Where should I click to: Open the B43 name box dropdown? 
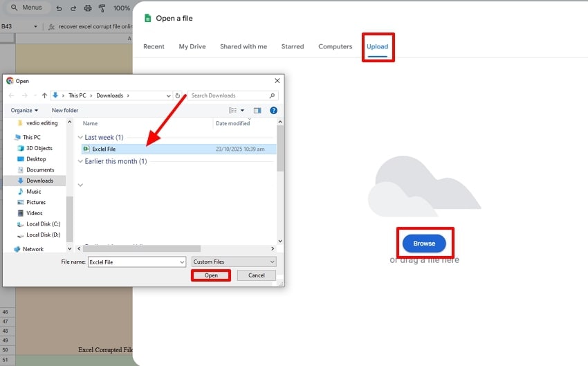(35, 26)
